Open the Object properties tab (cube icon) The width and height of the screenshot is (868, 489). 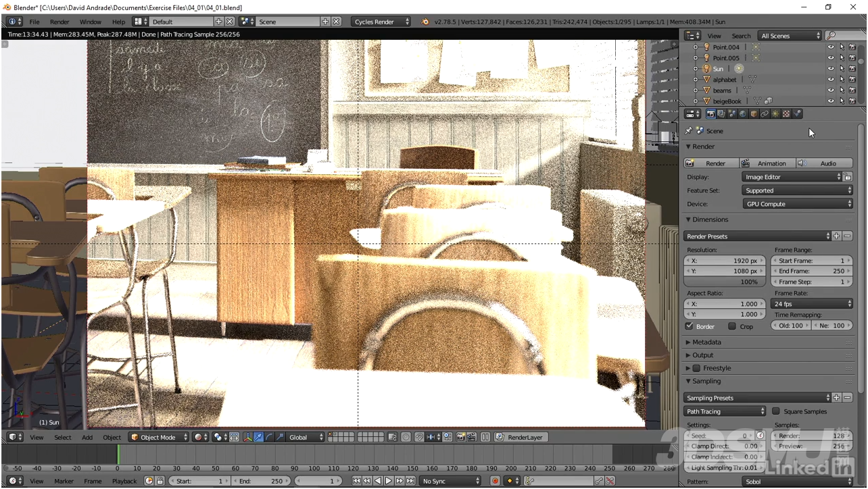pos(754,113)
